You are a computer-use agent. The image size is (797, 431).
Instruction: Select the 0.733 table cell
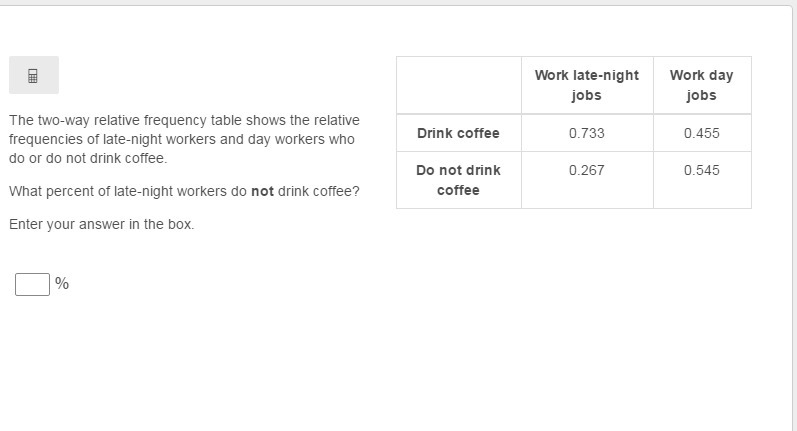[587, 133]
